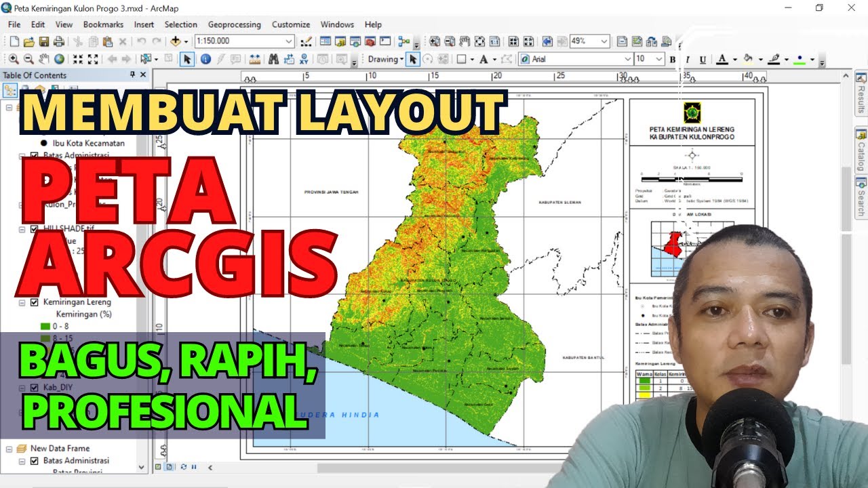
Task: Toggle Kab_DIY layer checkbox
Action: [x=34, y=388]
